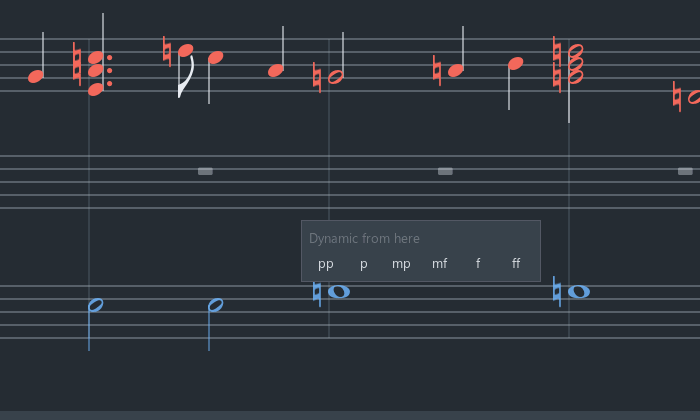The height and width of the screenshot is (420, 700).
Task: Select the red stem-down quarter note before the half-note chord
Action: click(516, 63)
